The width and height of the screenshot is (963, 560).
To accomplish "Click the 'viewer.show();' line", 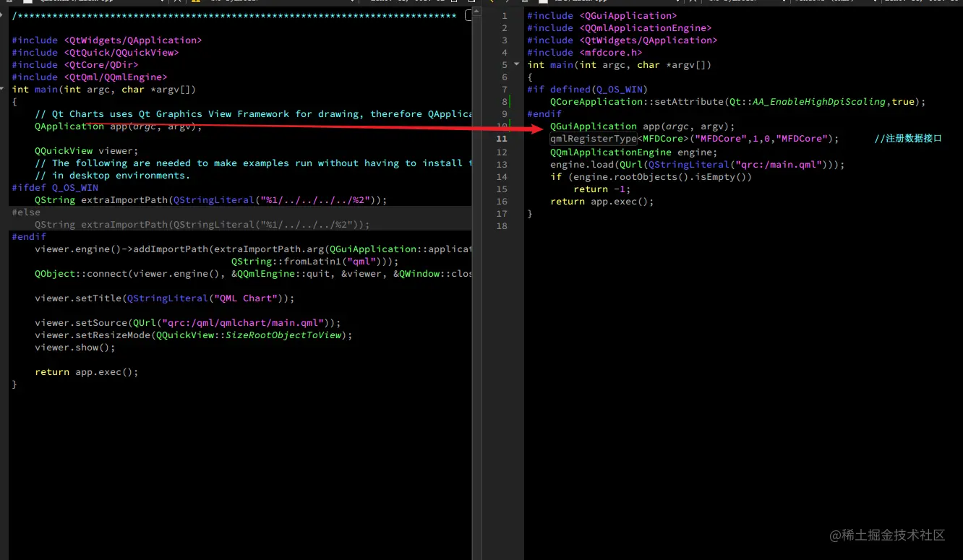I will click(x=75, y=348).
